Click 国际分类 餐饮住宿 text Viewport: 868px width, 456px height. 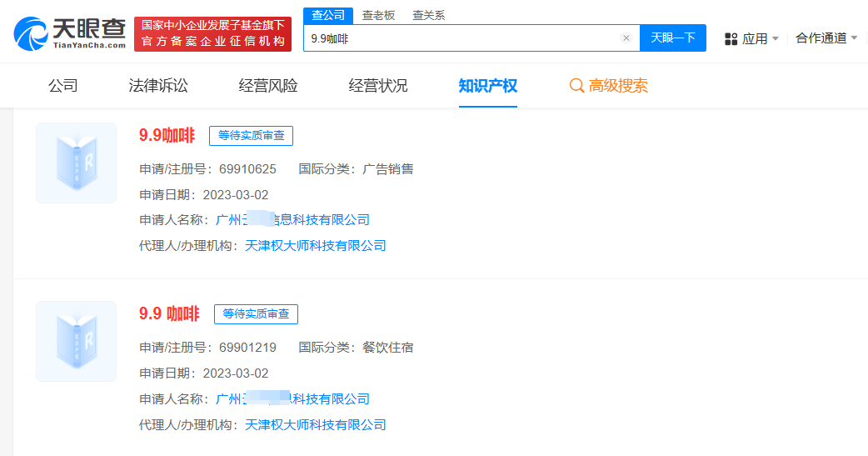(x=356, y=348)
